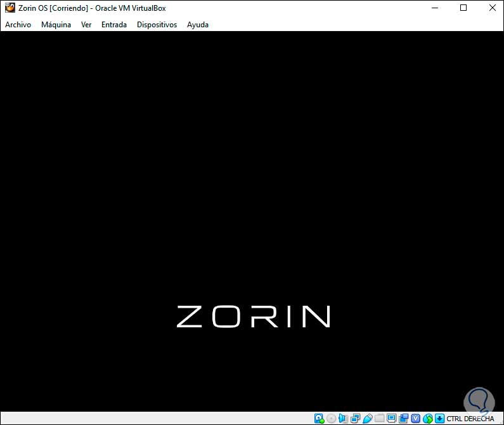This screenshot has height=425, width=504.
Task: Close the Zorin OS VirtualBox window
Action: 492,8
